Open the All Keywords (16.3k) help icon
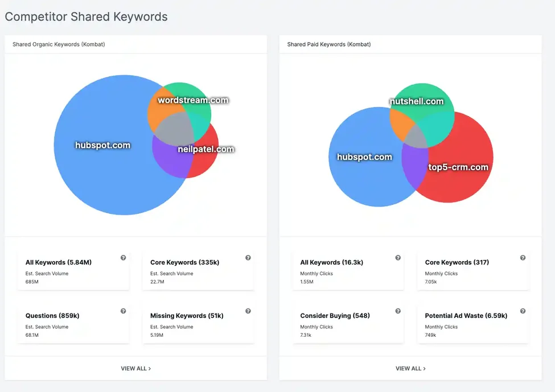The image size is (555, 392). click(397, 257)
